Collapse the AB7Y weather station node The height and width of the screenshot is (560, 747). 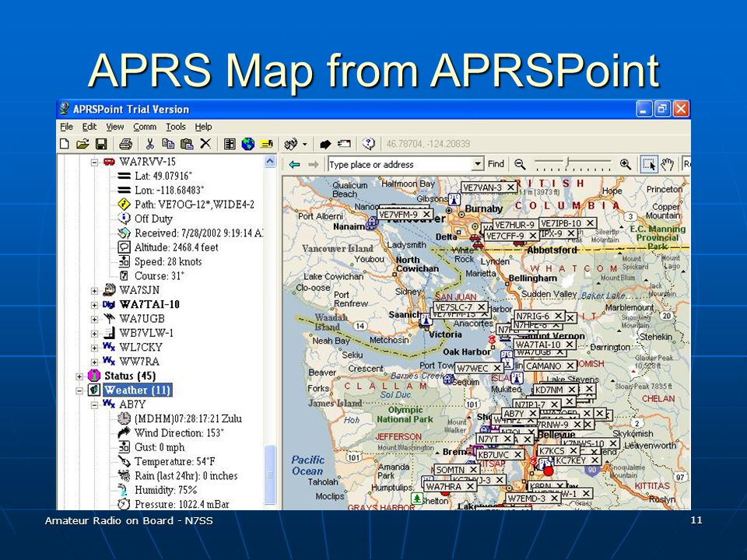[94, 404]
